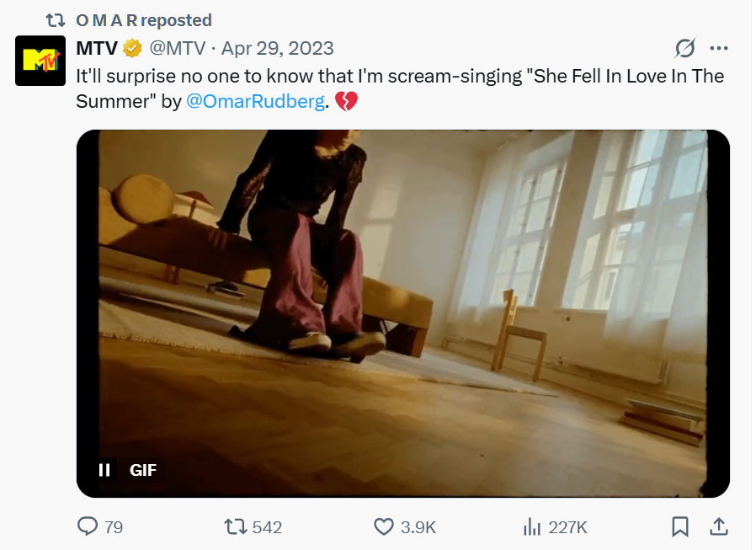This screenshot has width=756, height=550.
Task: Like the tweet with the heart icon
Action: (x=384, y=527)
